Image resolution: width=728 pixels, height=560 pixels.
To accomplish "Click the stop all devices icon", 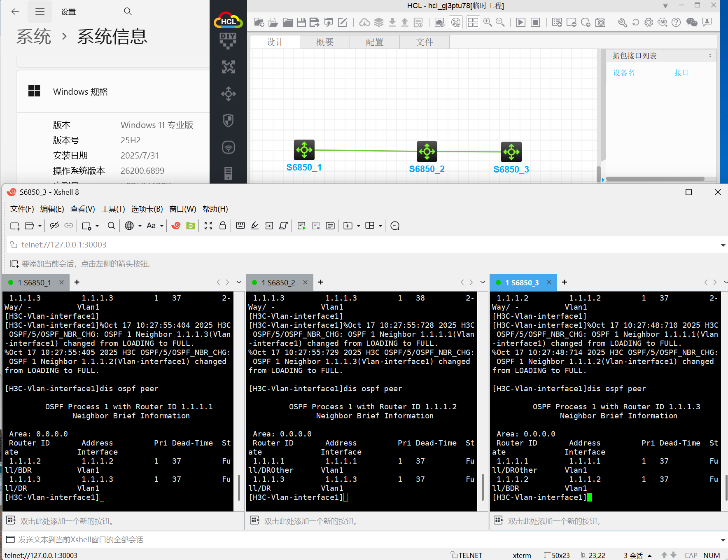I will pyautogui.click(x=535, y=22).
